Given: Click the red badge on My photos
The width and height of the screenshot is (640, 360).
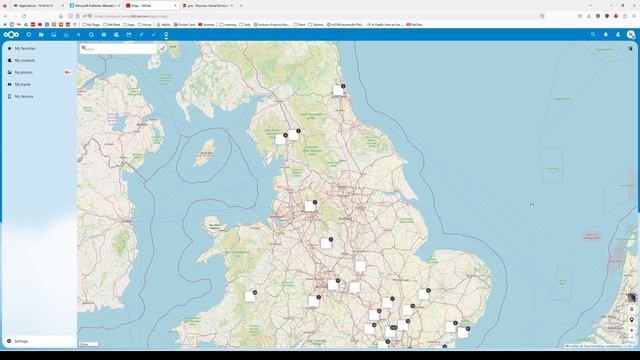Looking at the screenshot, I should tap(68, 72).
